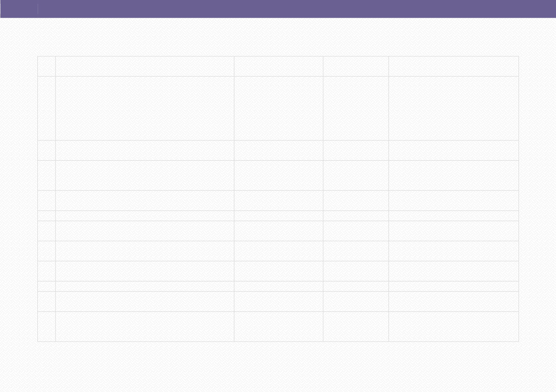
Task: Click second-column cell directly below tallest row
Action: (x=145, y=151)
